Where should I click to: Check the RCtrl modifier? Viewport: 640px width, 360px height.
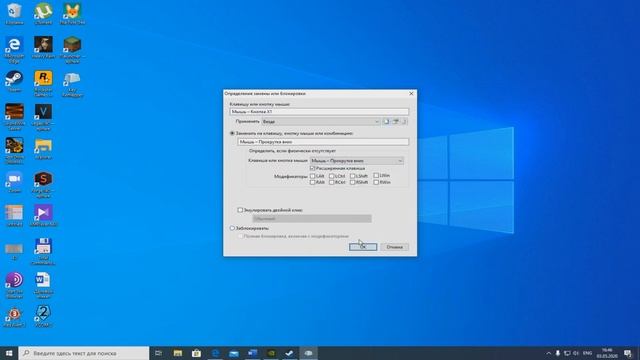pos(332,182)
